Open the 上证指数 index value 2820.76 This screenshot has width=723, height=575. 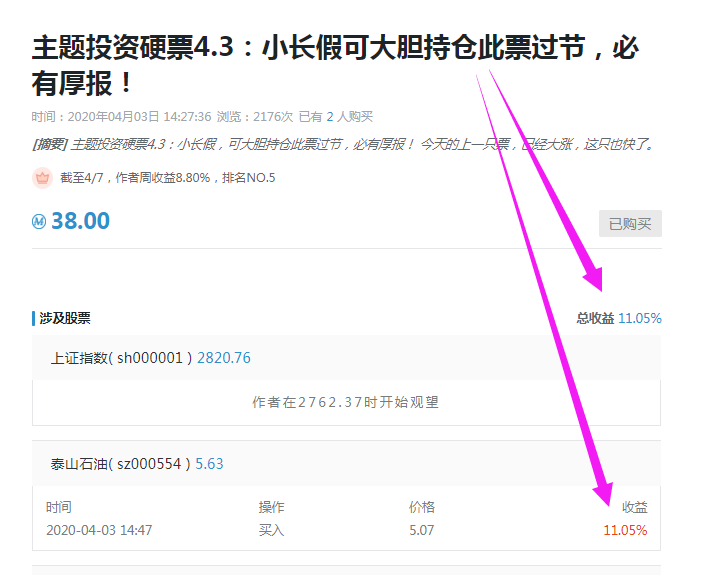coord(224,358)
